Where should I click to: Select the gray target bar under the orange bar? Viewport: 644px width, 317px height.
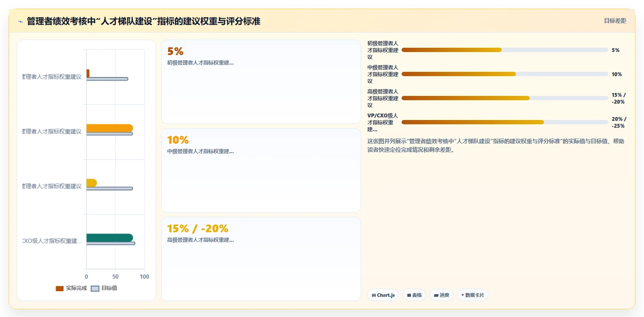110,134
